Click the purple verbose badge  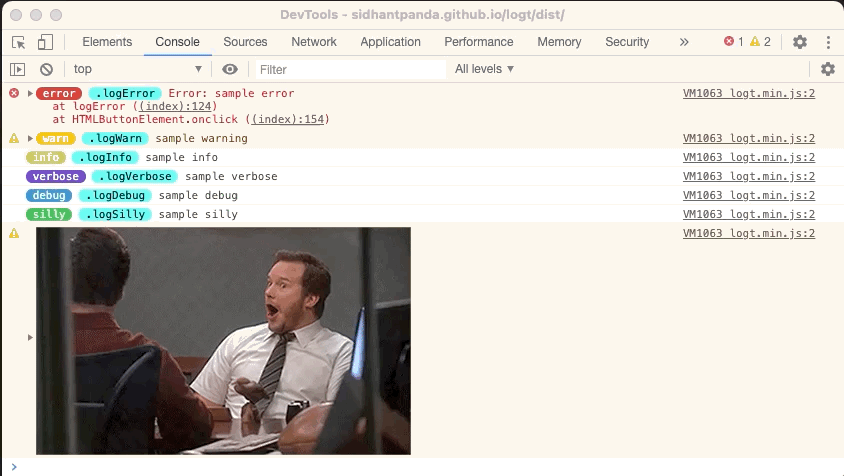tap(55, 176)
